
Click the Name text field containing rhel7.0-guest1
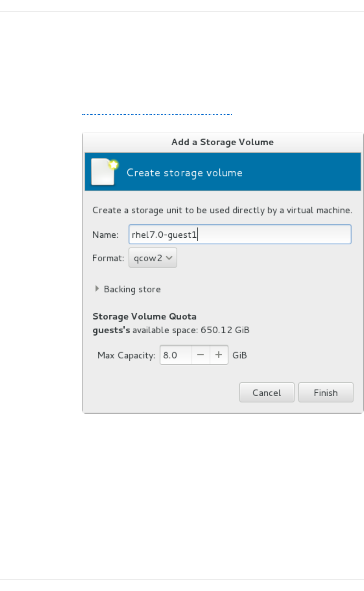pyautogui.click(x=240, y=234)
